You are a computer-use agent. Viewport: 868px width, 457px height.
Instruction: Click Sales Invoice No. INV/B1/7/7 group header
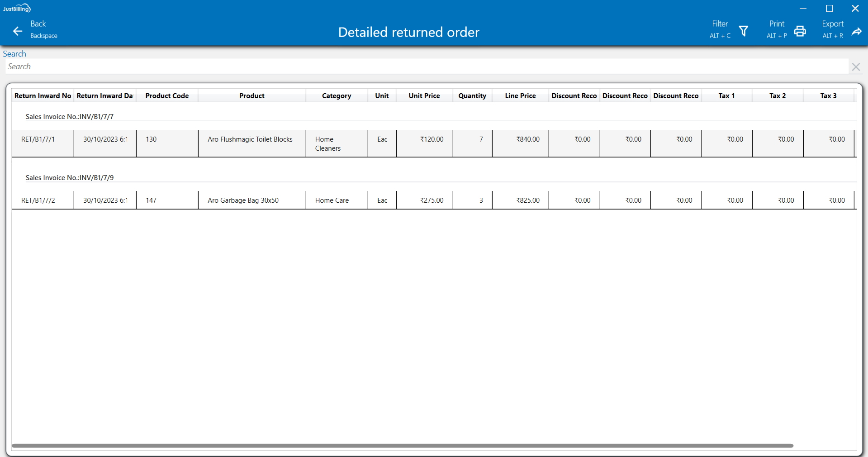pos(70,117)
